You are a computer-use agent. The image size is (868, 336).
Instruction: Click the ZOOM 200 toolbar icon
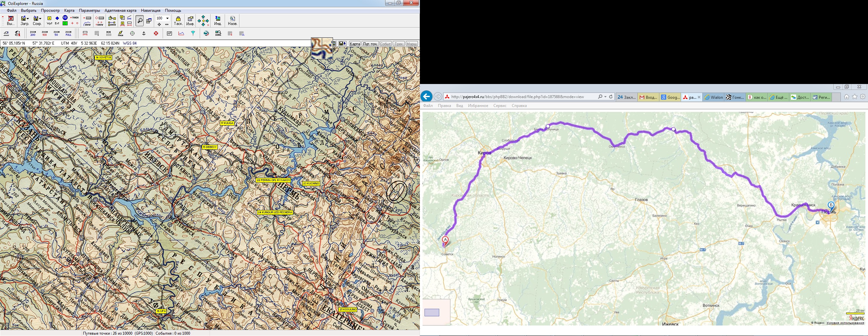pos(33,33)
